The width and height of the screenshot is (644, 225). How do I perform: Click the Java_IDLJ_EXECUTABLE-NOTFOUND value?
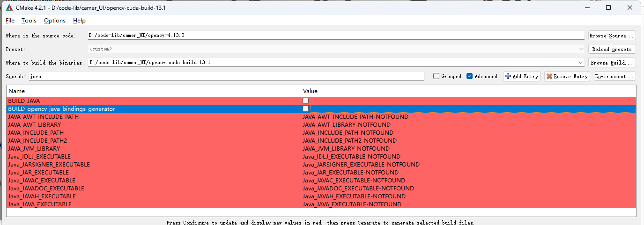(352, 157)
